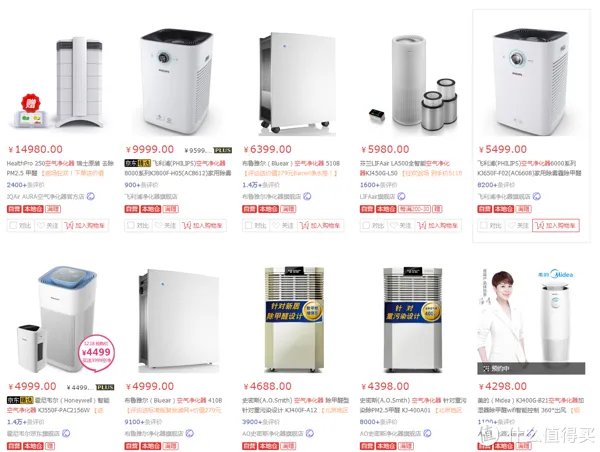Enable compare checkbox for ¥5499 Philips purifier
Screen dimensions: 600x452
click(484, 225)
